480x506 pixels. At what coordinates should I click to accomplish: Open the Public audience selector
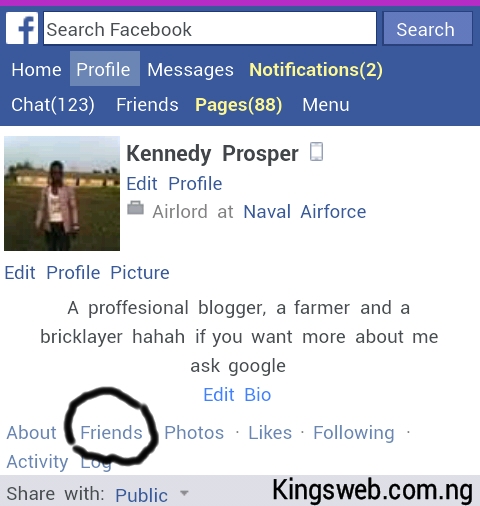(x=141, y=495)
